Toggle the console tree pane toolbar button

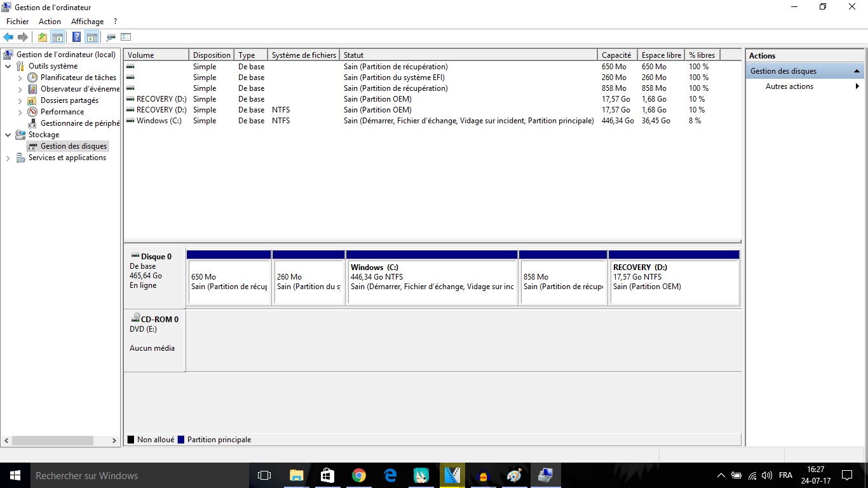pos(58,37)
